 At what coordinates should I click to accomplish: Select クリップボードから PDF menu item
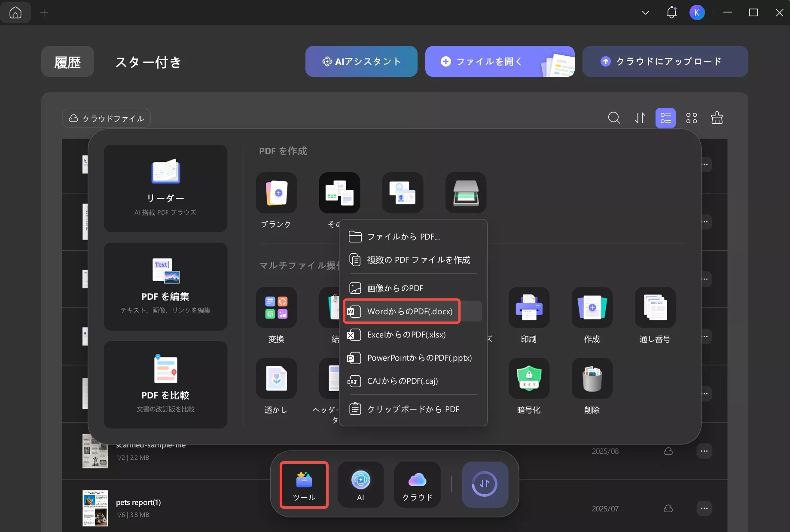pos(413,409)
